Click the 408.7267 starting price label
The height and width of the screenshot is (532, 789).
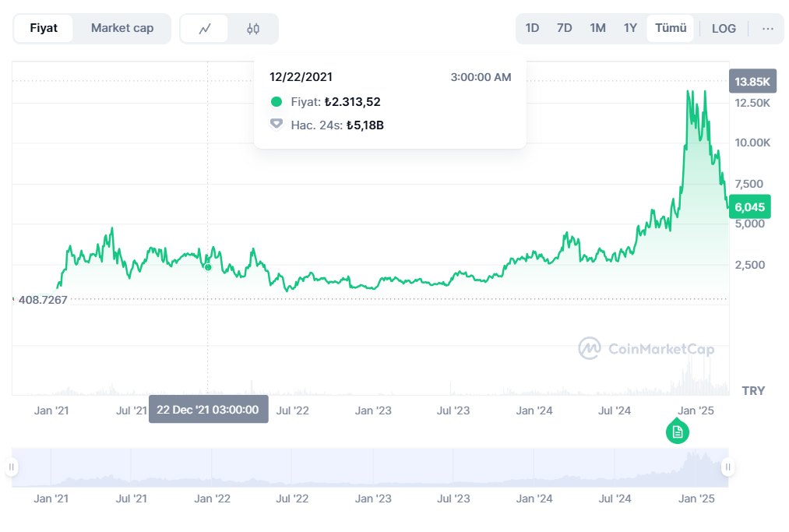(43, 300)
